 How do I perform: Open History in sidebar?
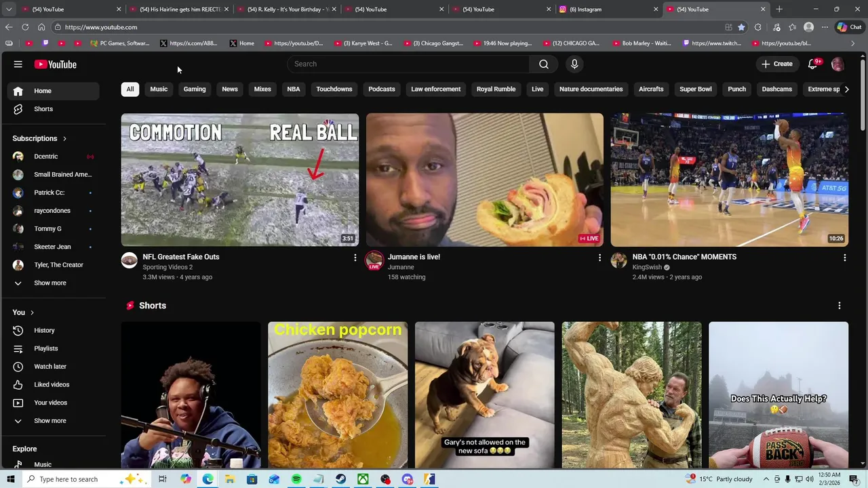point(52,331)
